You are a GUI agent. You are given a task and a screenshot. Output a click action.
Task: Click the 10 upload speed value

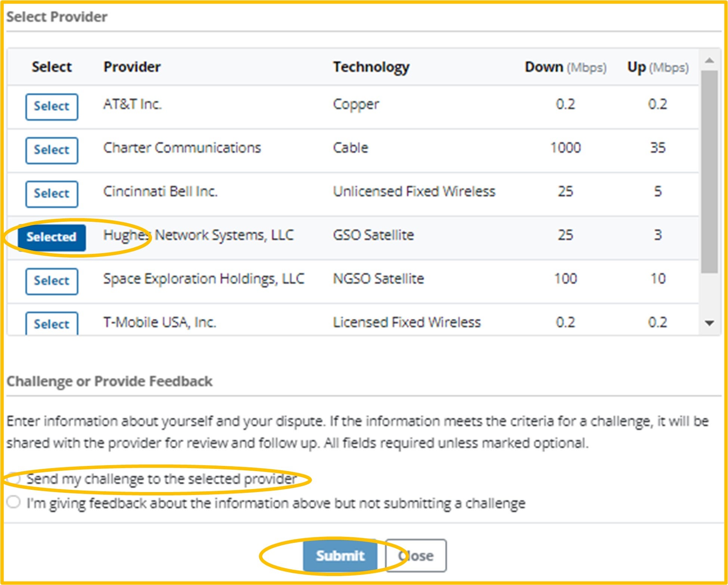point(658,279)
